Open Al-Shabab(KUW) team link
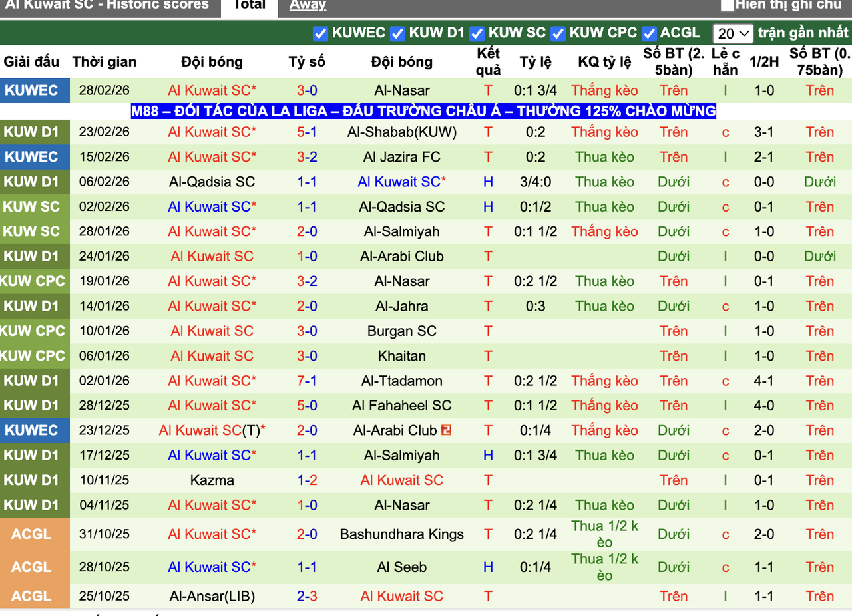The width and height of the screenshot is (852, 616). coord(402,132)
